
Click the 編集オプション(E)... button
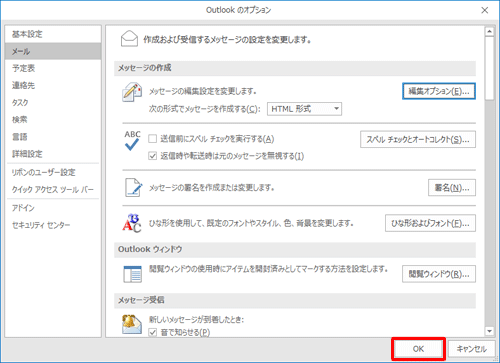(439, 91)
